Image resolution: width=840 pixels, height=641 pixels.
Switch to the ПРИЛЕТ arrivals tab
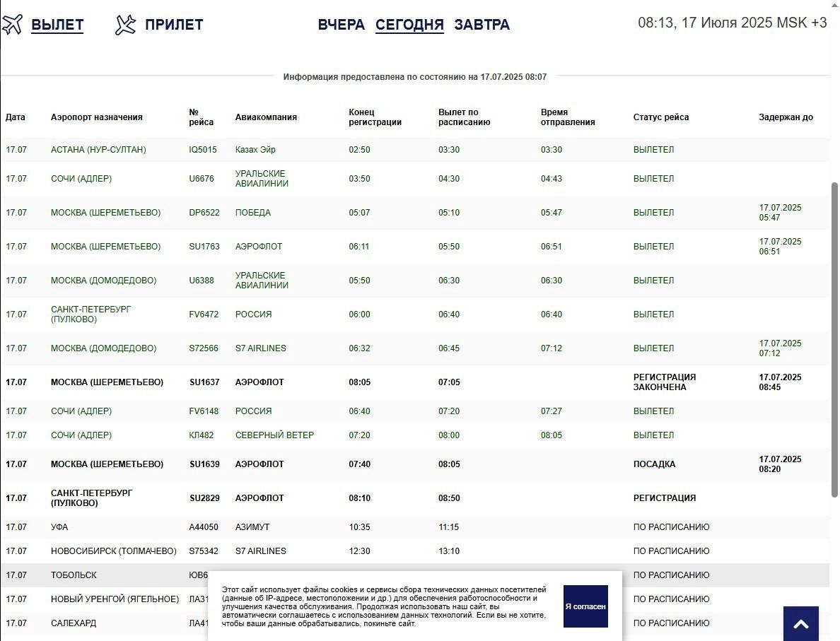(174, 25)
